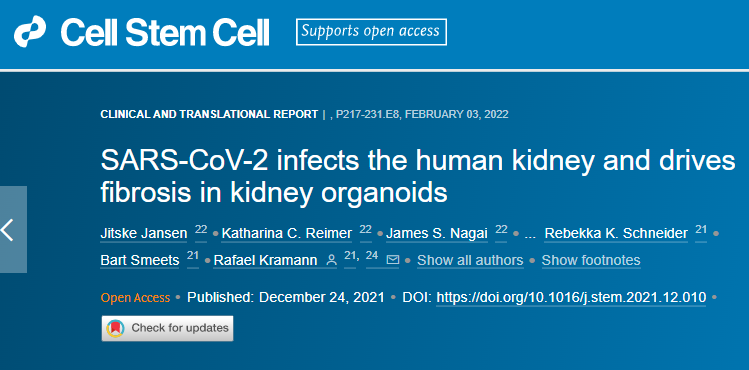Click the Supports open access badge
This screenshot has height=370, width=749.
[x=371, y=32]
